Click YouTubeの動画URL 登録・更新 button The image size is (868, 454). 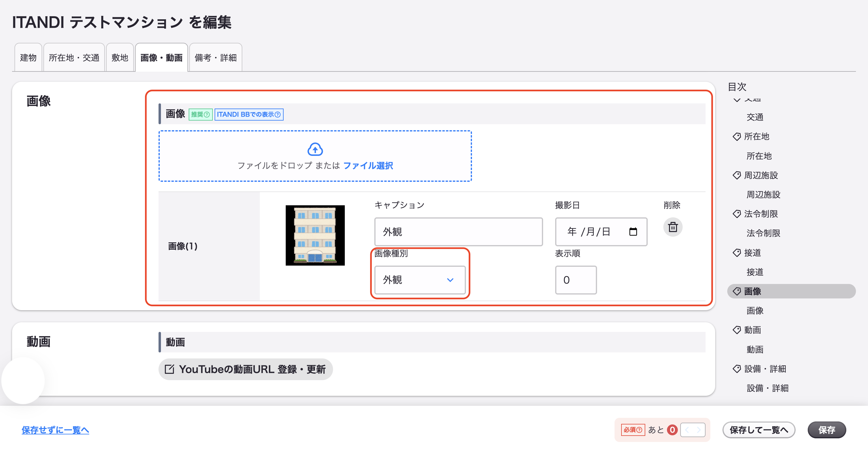coord(246,369)
